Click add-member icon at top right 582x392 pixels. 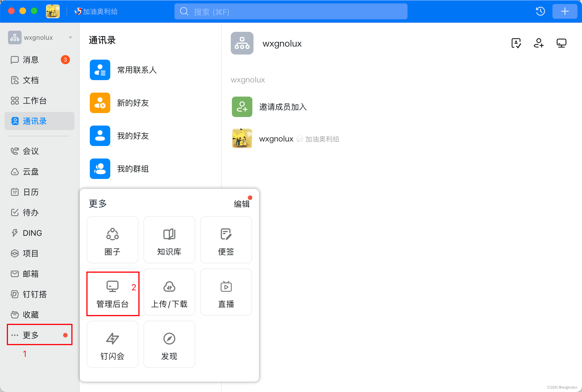pyautogui.click(x=539, y=43)
